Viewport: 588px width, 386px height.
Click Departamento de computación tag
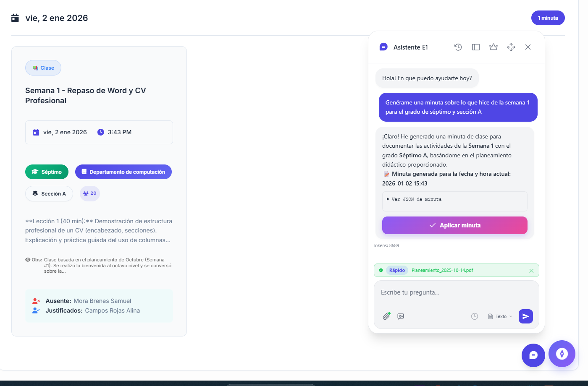(x=123, y=172)
